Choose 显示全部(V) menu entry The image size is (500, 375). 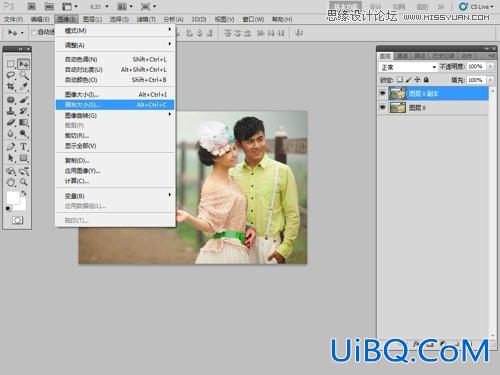pyautogui.click(x=115, y=146)
